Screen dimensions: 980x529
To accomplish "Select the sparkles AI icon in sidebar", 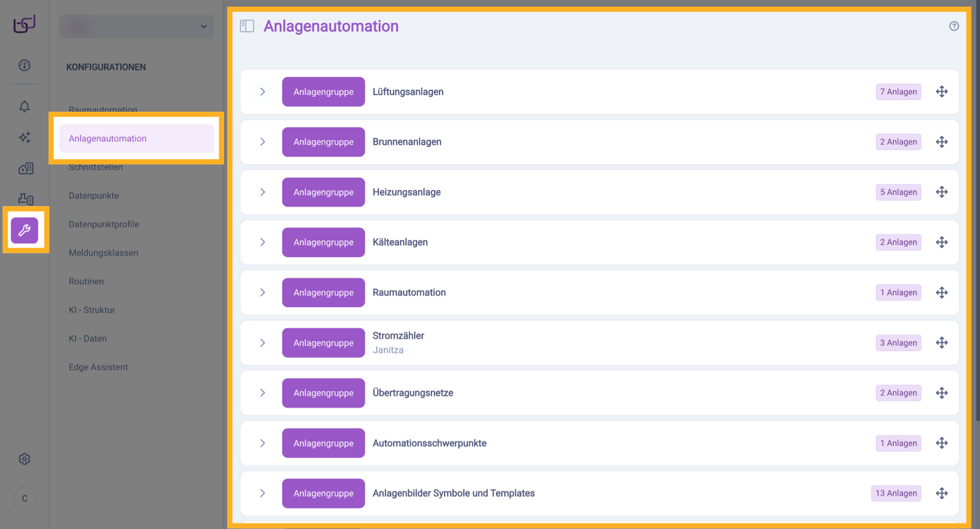I will [24, 137].
